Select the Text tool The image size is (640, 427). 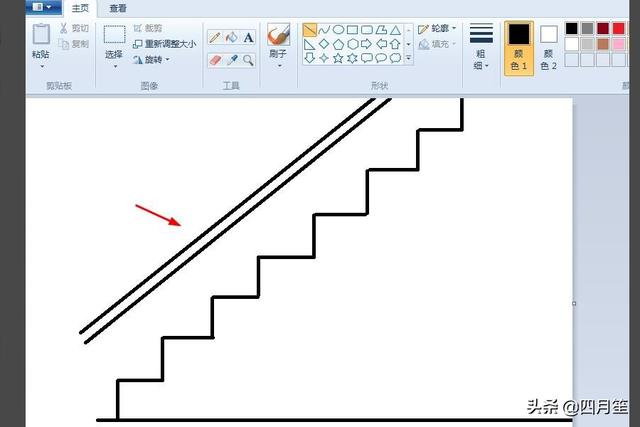coord(248,38)
